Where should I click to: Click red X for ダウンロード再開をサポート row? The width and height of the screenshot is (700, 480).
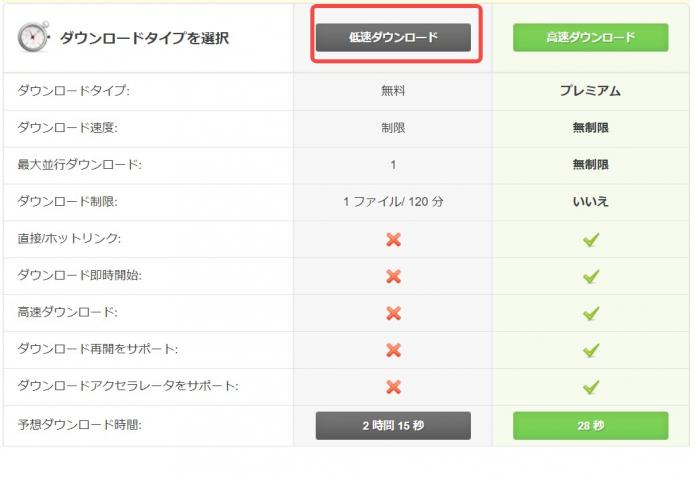[393, 350]
